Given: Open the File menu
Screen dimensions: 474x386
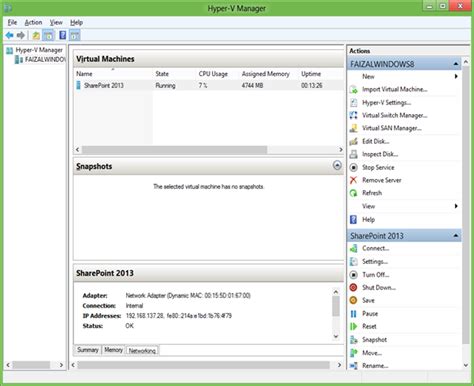Looking at the screenshot, I should tap(12, 22).
